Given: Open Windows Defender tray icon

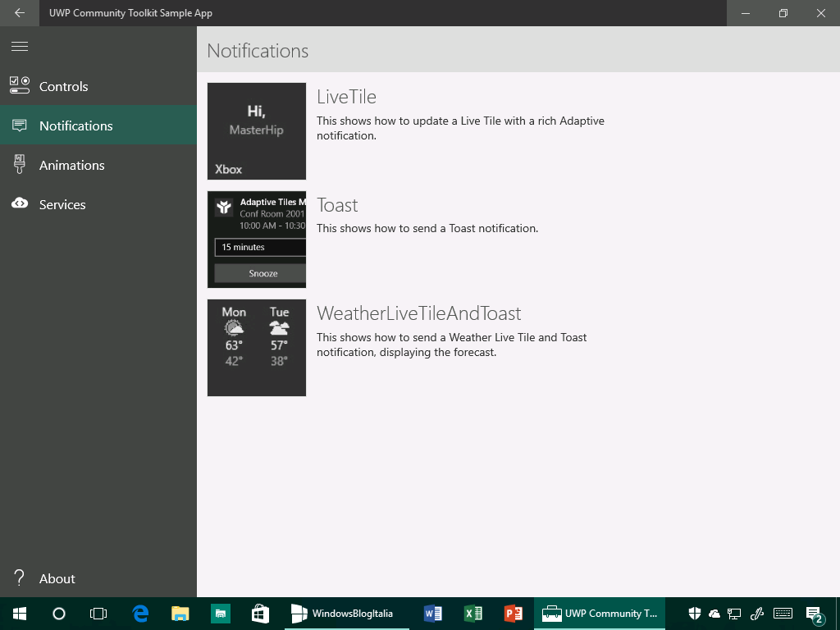Looking at the screenshot, I should (695, 614).
